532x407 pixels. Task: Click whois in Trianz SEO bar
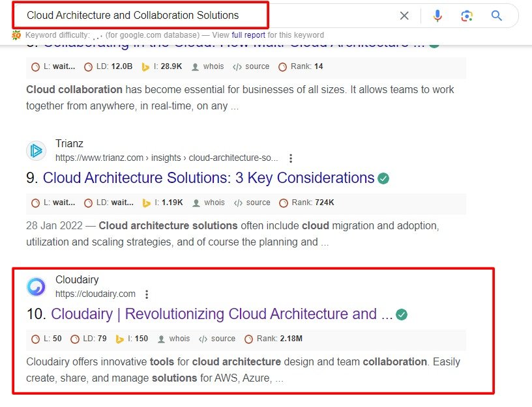pos(214,203)
